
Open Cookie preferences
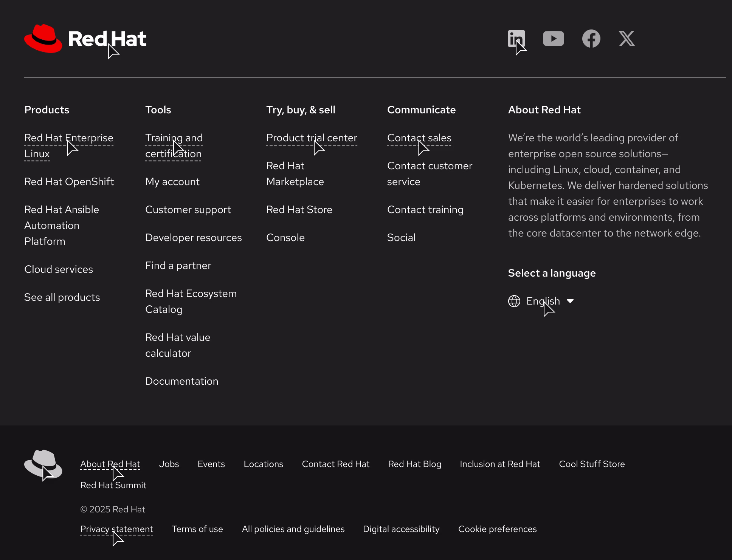click(497, 529)
